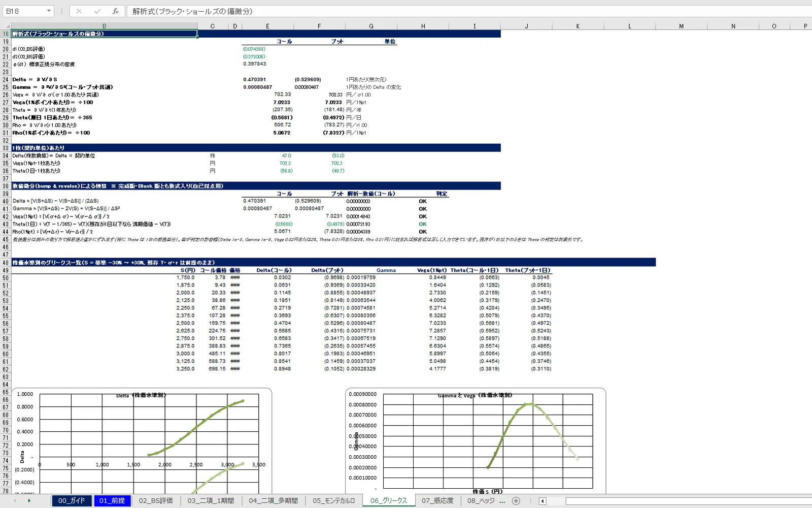The width and height of the screenshot is (812, 508).
Task: Click the Cancel X icon in formula bar
Action: [79, 11]
